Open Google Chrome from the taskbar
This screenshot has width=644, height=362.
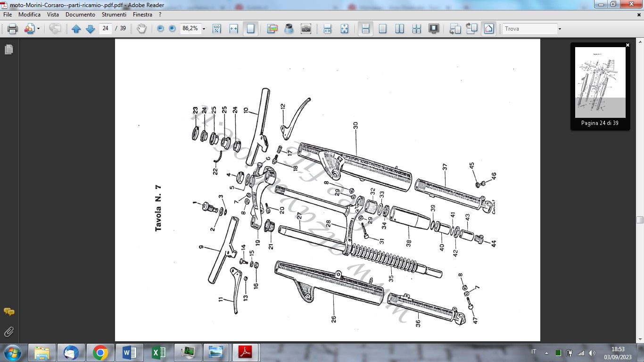pos(100,352)
